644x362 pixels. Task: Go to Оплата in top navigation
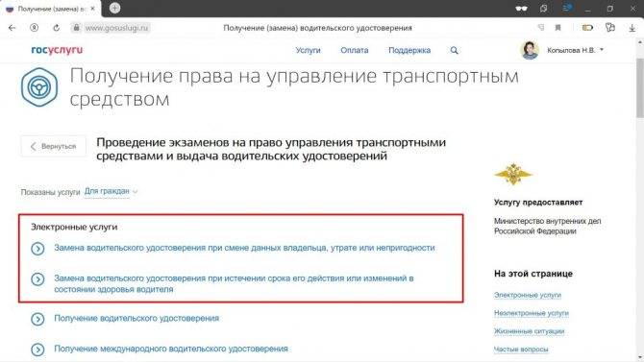[x=354, y=50]
